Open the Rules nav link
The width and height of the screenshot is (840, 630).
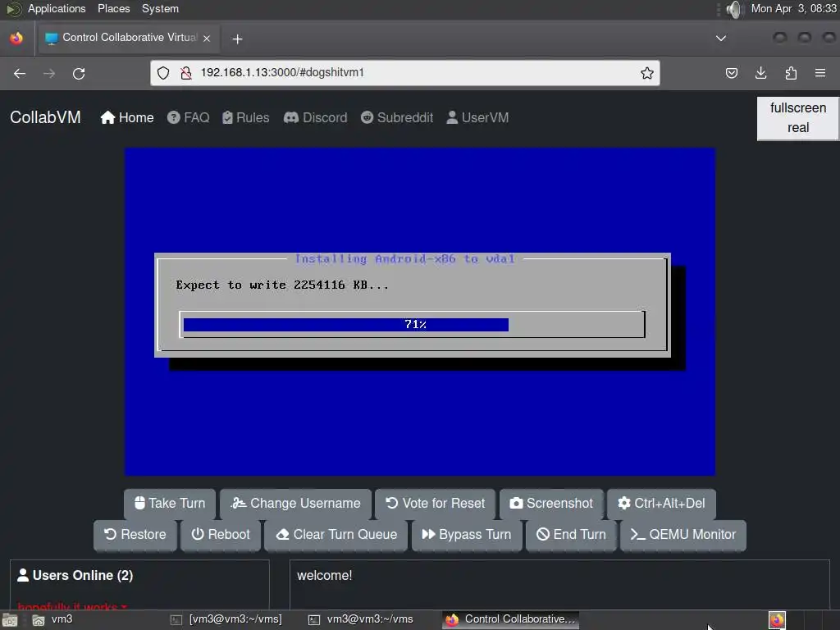coord(246,117)
